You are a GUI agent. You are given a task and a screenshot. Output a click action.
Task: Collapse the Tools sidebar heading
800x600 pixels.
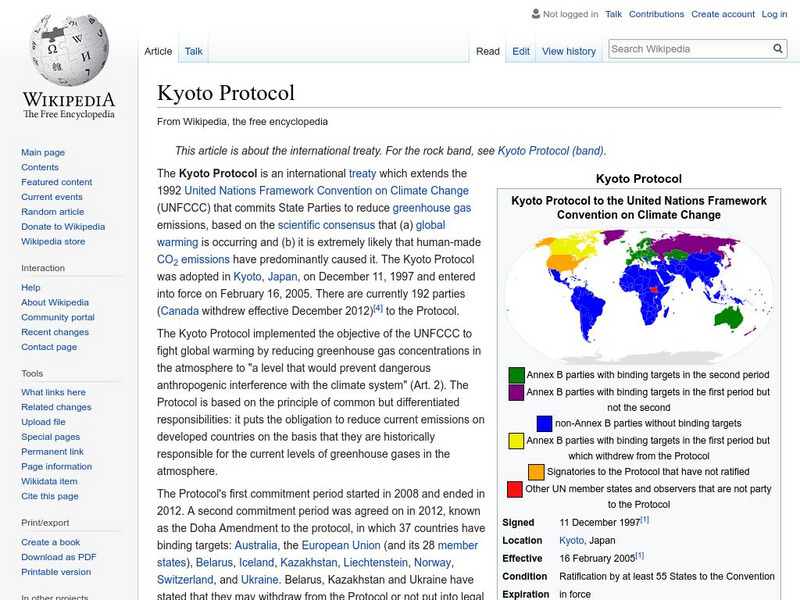[32, 373]
